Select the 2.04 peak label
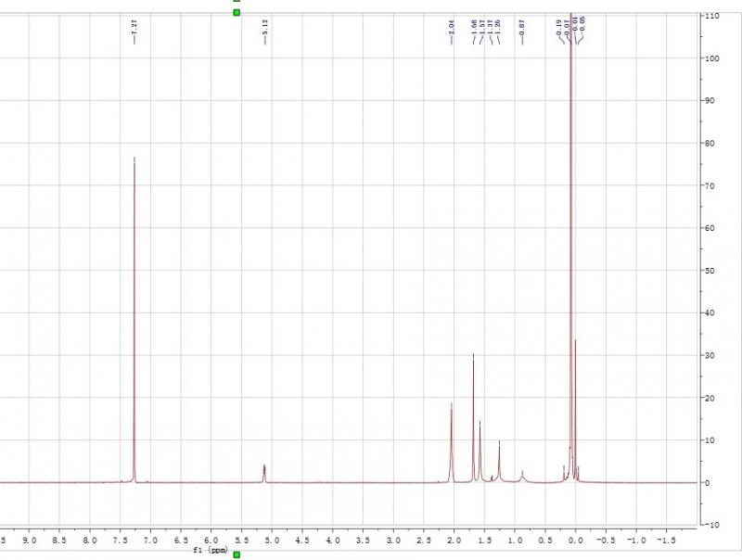Screen dimensions: 742x560 pyautogui.click(x=452, y=27)
